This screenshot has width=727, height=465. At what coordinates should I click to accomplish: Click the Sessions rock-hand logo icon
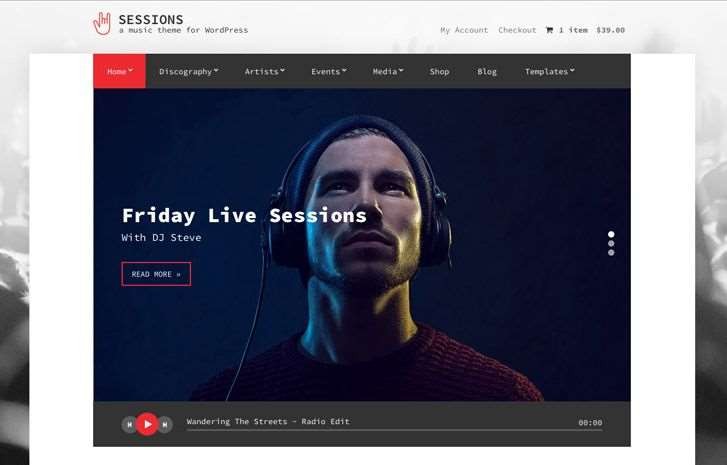(x=102, y=24)
